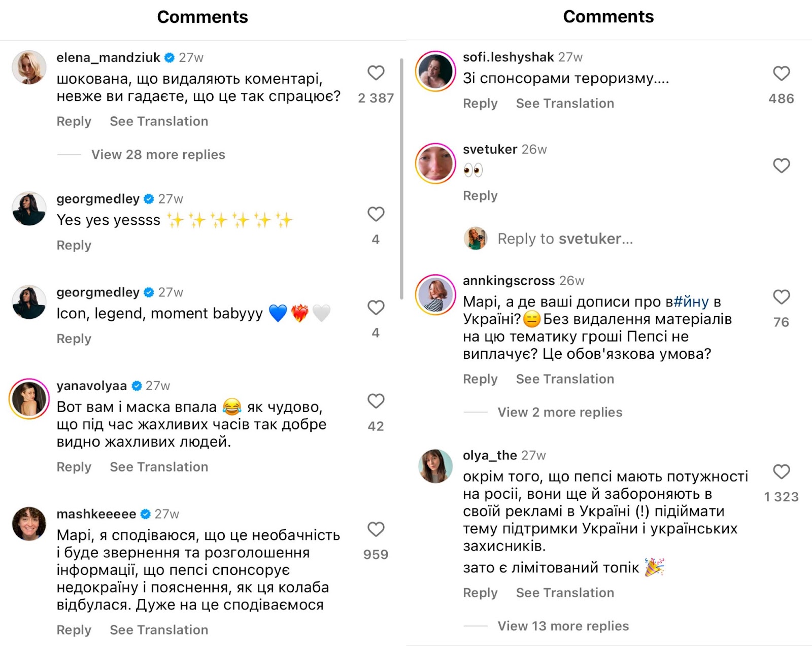This screenshot has height=646, width=812.
Task: Open sofi.leshyshak's profile picture
Action: click(435, 72)
